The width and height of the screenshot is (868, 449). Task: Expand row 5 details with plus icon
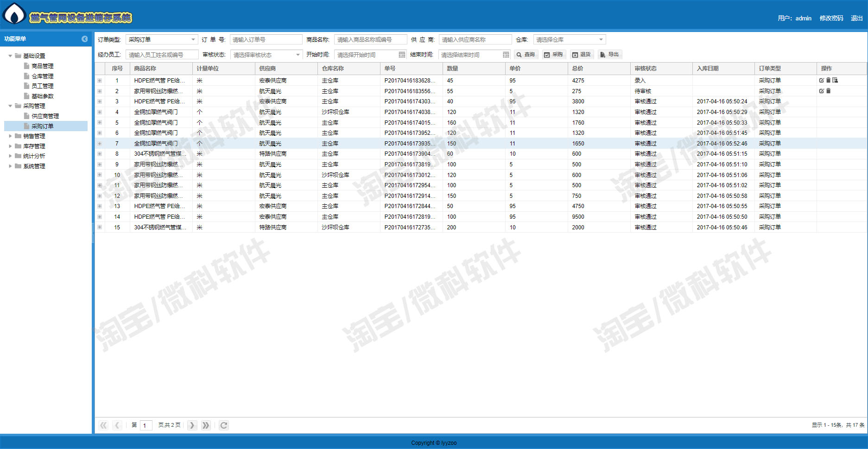100,123
